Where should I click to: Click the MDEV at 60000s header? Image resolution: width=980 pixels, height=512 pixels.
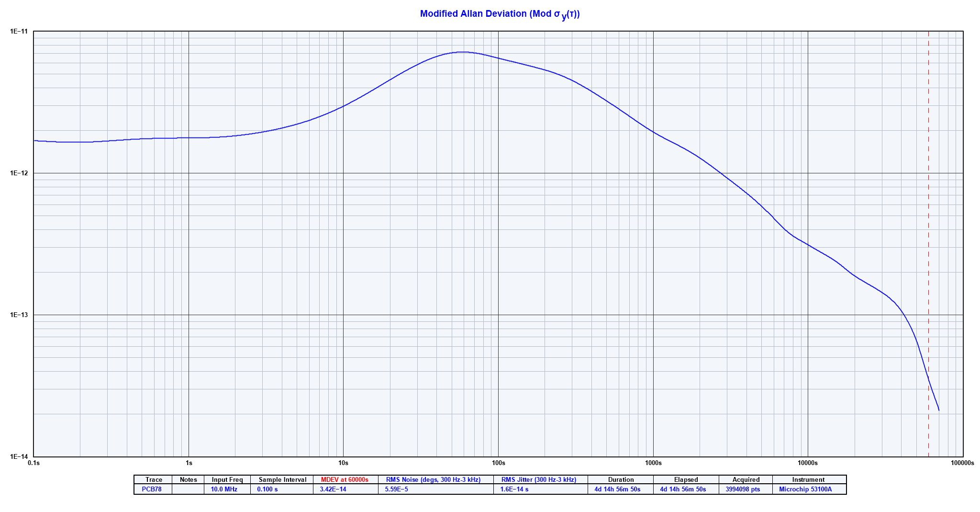[x=345, y=479]
